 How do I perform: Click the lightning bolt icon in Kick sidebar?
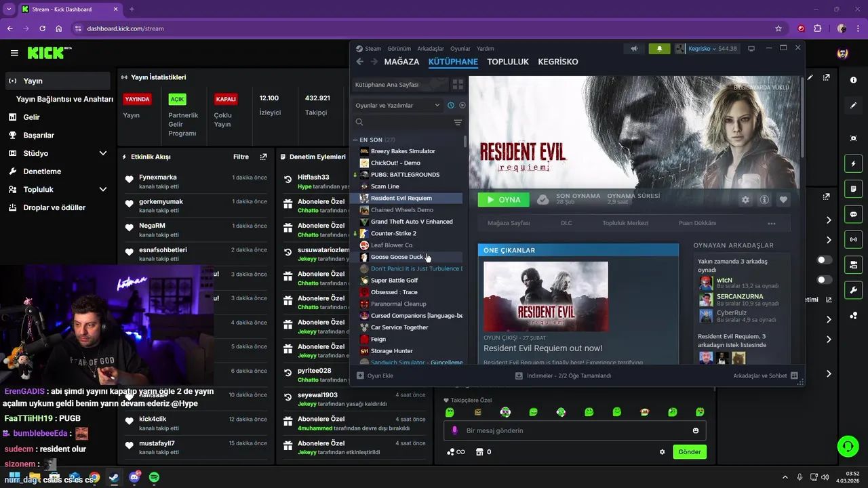[853, 163]
